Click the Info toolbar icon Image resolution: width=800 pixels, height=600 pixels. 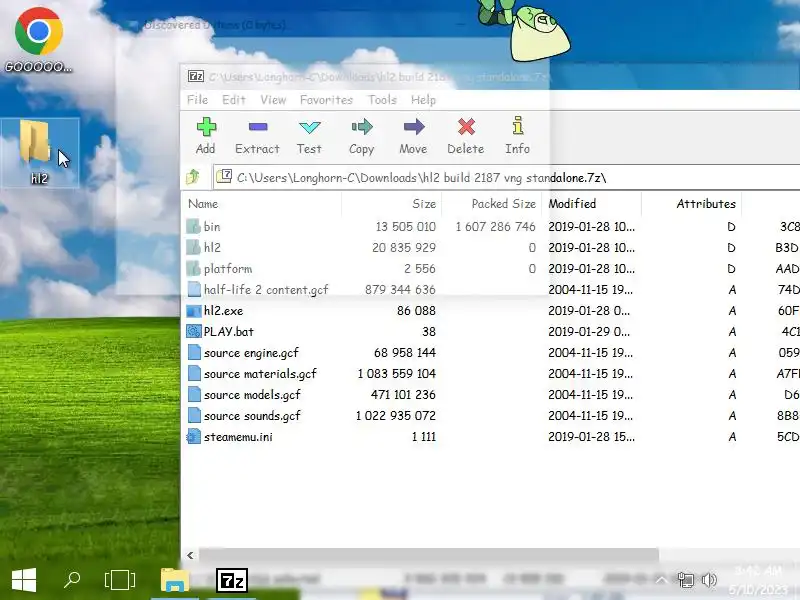(x=518, y=126)
